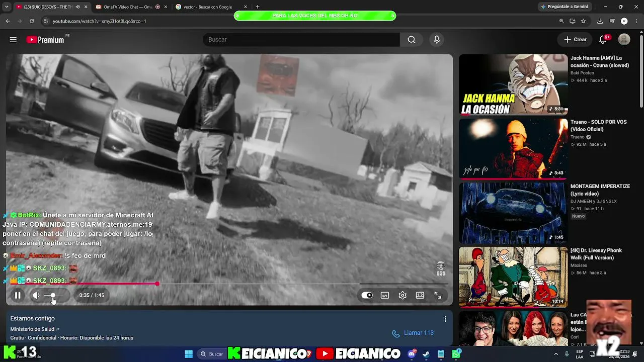Open the browser three-dot menu
This screenshot has height=362, width=644.
636,21
